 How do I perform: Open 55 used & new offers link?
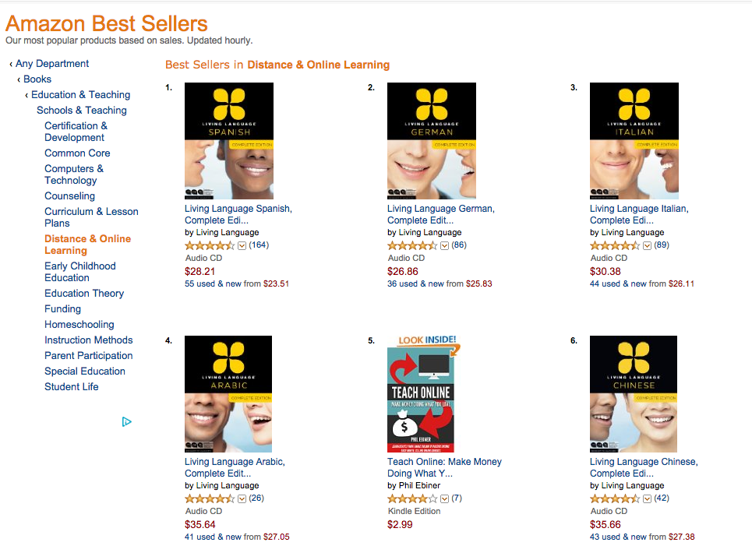tap(237, 284)
